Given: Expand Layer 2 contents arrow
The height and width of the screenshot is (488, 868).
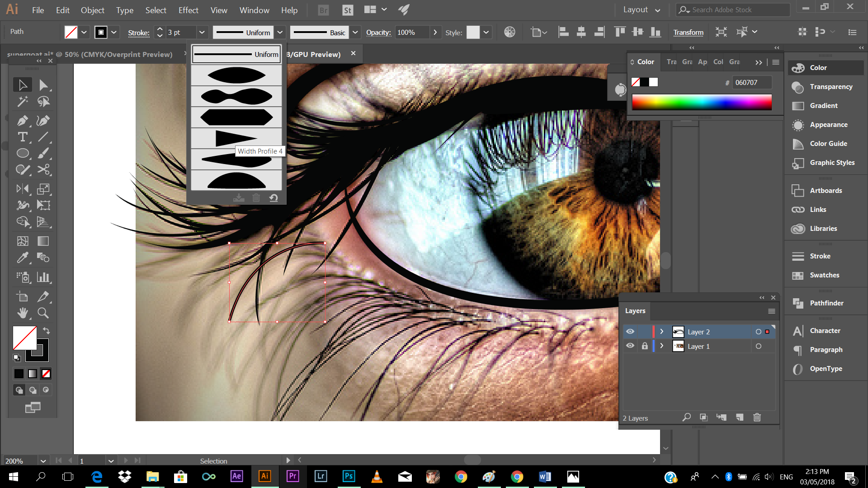Looking at the screenshot, I should pos(661,332).
